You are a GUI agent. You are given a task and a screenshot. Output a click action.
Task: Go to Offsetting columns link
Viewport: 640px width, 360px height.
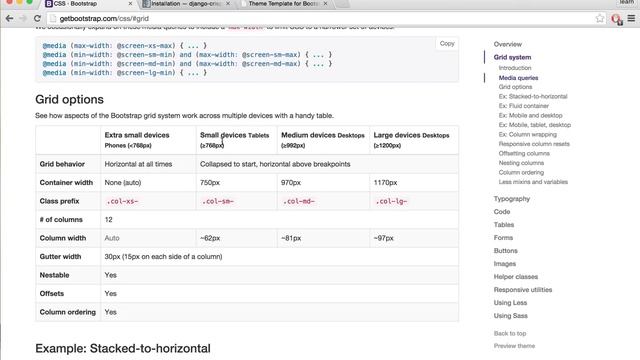point(524,153)
